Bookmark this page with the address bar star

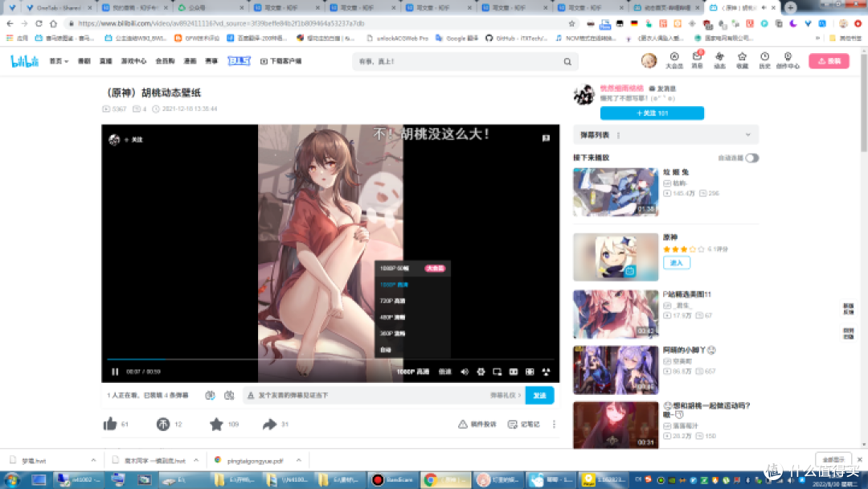point(571,23)
